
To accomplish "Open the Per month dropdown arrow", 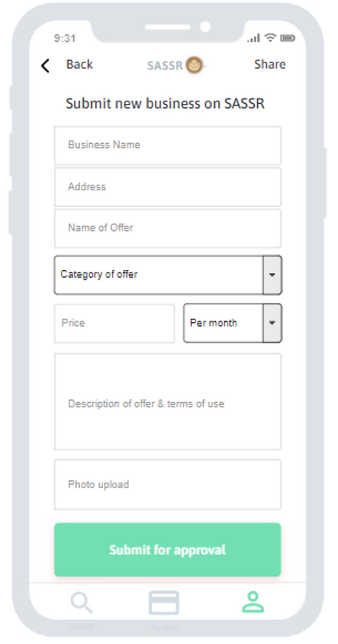I will [x=272, y=323].
